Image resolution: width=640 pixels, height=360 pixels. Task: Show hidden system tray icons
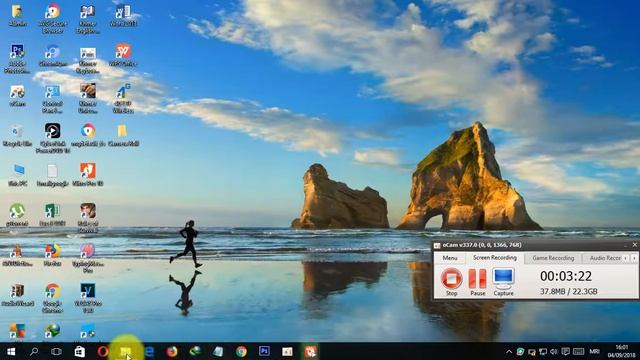[509, 351]
